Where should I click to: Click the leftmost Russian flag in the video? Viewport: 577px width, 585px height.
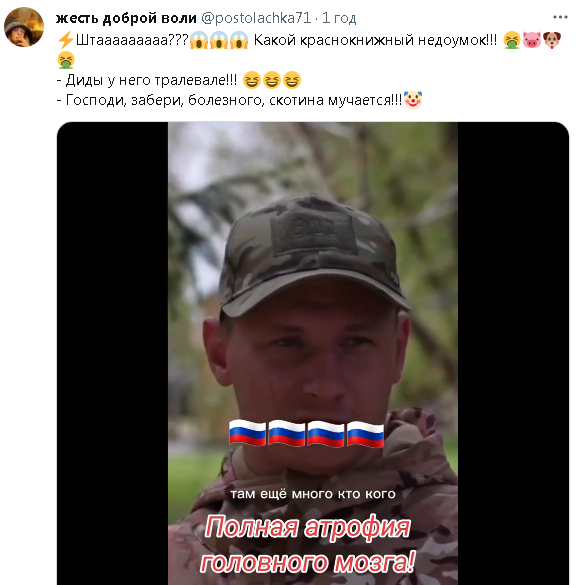(x=247, y=432)
